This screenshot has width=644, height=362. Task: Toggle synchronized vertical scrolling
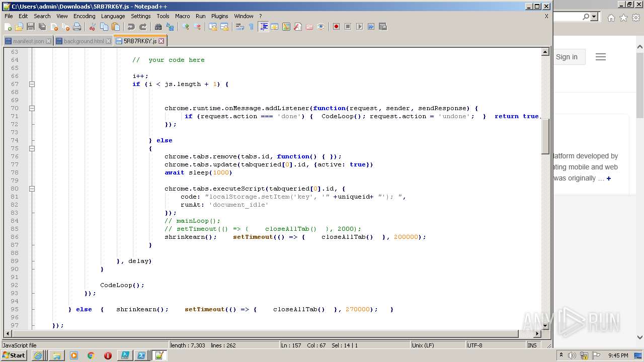pos(213,27)
